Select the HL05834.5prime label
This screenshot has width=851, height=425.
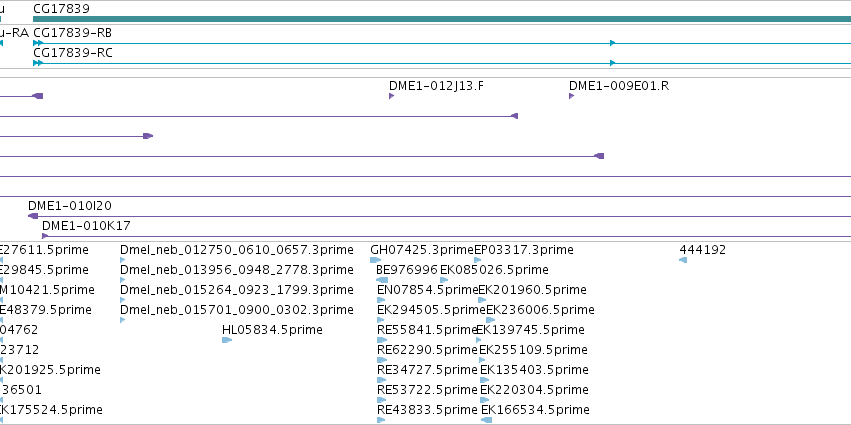point(272,330)
